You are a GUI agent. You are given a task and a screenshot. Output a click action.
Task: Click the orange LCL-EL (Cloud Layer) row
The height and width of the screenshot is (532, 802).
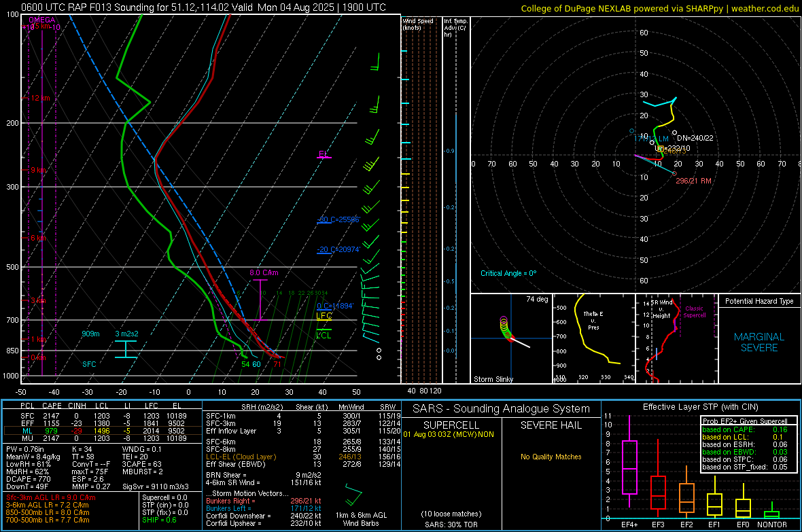click(x=303, y=457)
